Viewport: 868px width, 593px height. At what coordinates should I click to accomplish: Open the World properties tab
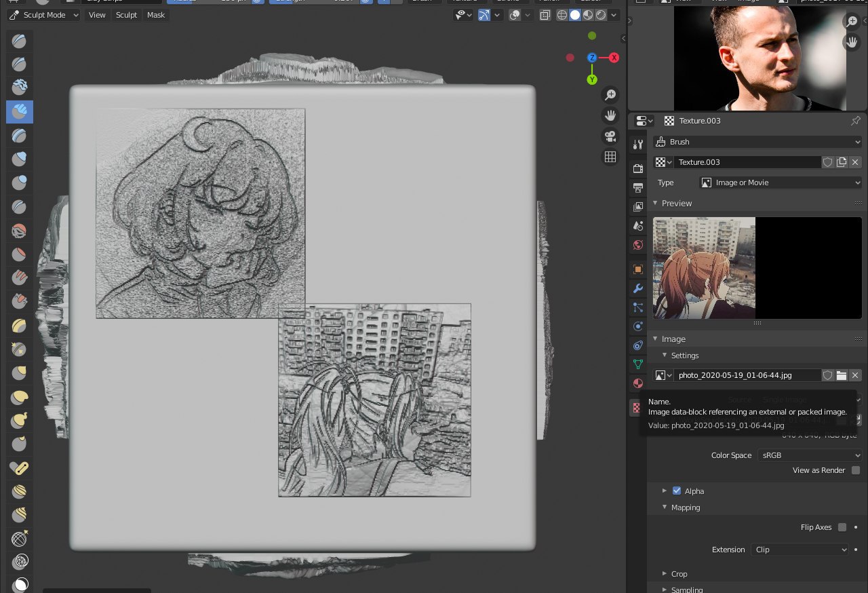pyautogui.click(x=637, y=245)
